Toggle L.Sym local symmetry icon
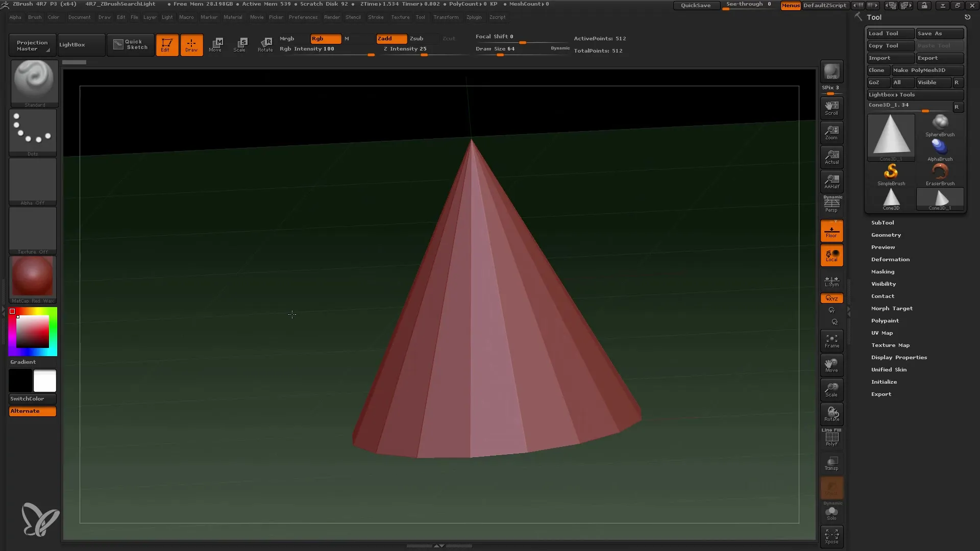Screen dimensions: 980x551 tap(831, 281)
